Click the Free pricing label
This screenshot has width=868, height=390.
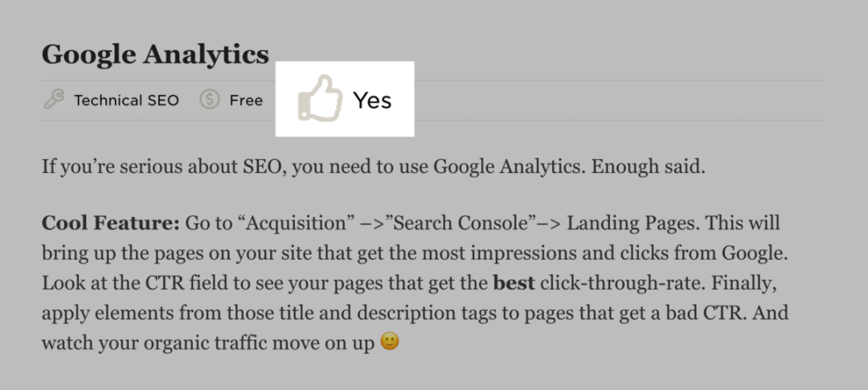pyautogui.click(x=246, y=101)
